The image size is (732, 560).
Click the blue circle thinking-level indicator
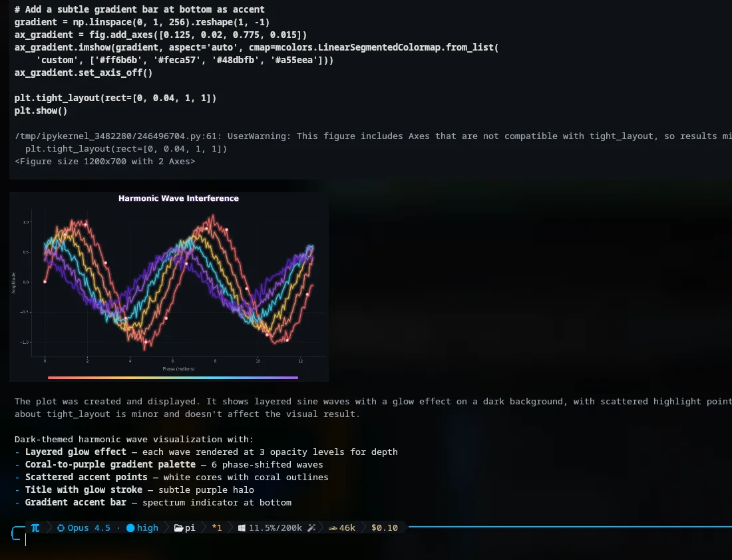click(130, 528)
